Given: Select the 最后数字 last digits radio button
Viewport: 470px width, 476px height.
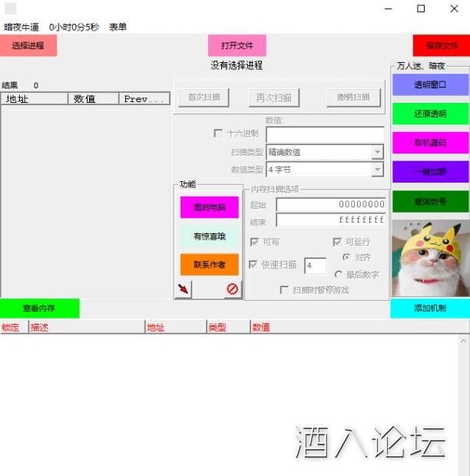Looking at the screenshot, I should point(338,274).
